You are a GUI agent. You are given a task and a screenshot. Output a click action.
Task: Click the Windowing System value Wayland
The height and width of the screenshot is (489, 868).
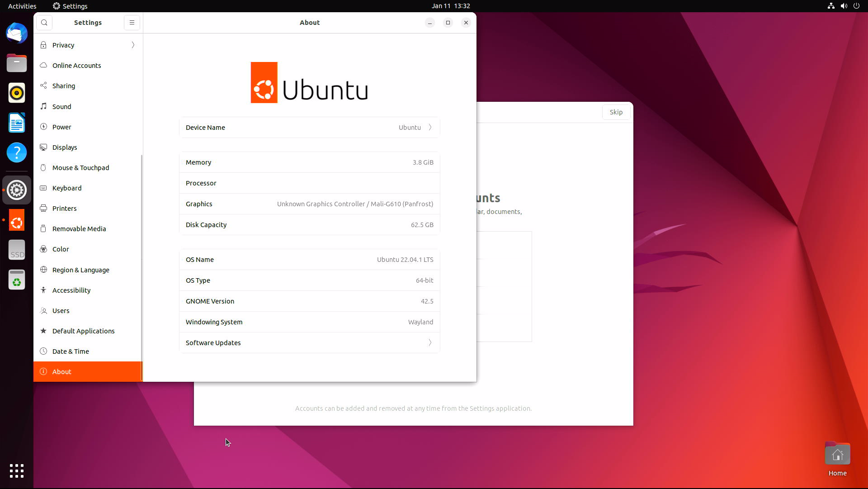click(x=420, y=322)
